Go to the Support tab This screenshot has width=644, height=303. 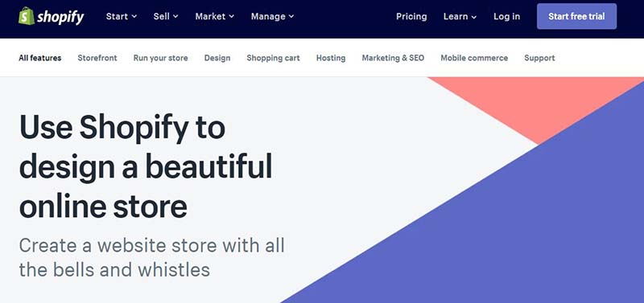(539, 58)
